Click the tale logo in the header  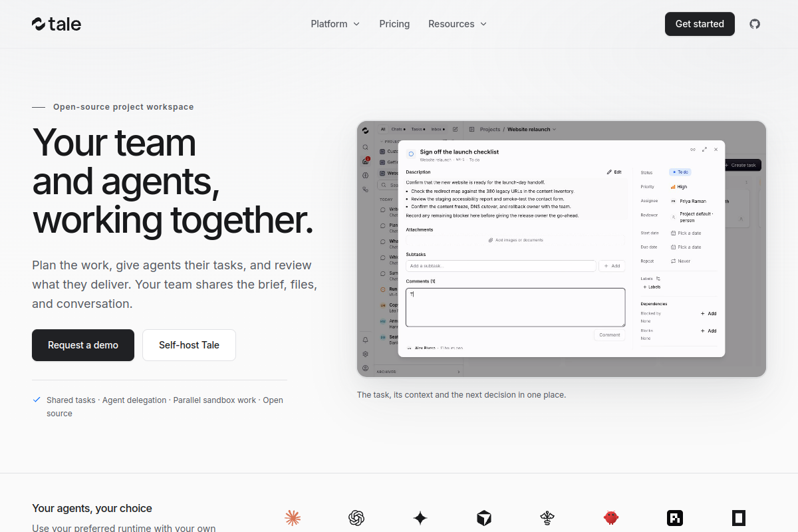(57, 24)
